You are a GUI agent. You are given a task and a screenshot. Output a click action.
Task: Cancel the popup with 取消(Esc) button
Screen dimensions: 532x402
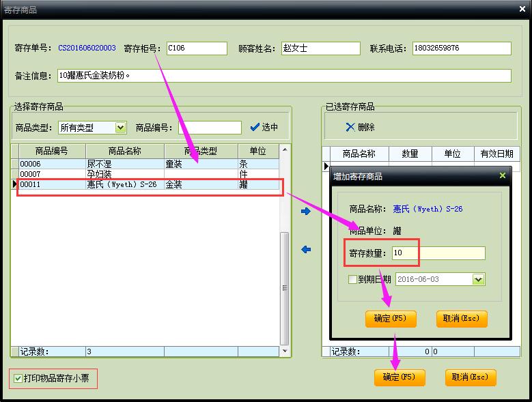pos(462,319)
